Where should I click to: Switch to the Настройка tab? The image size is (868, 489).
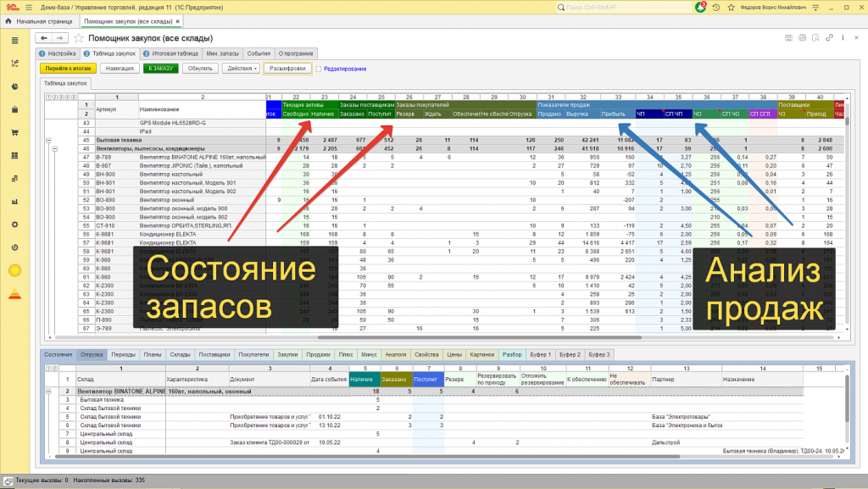[x=58, y=53]
